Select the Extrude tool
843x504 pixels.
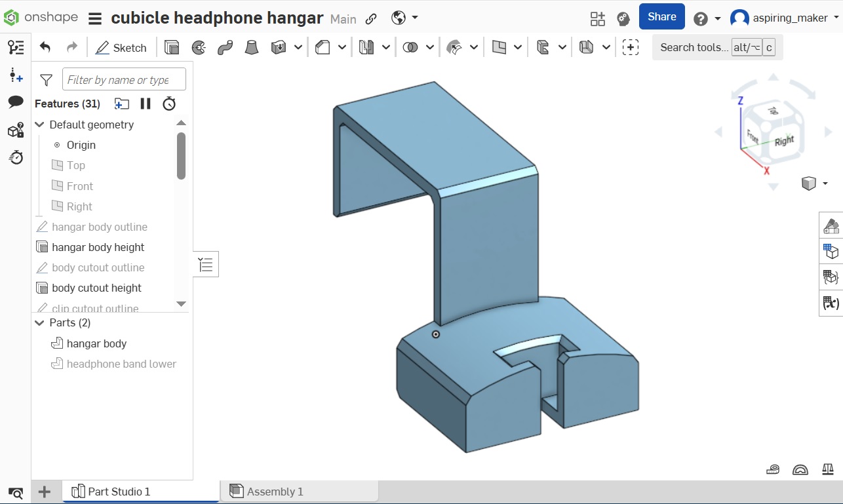click(172, 47)
